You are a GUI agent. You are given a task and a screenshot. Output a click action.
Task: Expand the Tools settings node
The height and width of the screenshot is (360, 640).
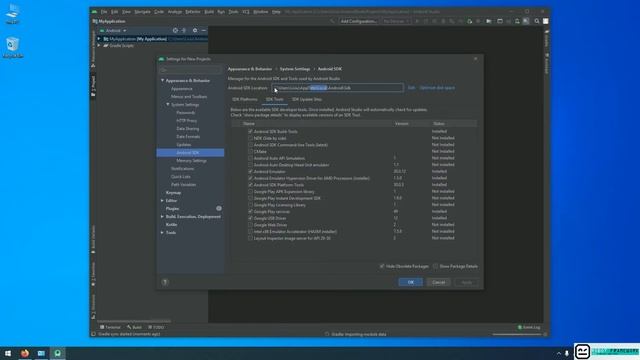(162, 233)
